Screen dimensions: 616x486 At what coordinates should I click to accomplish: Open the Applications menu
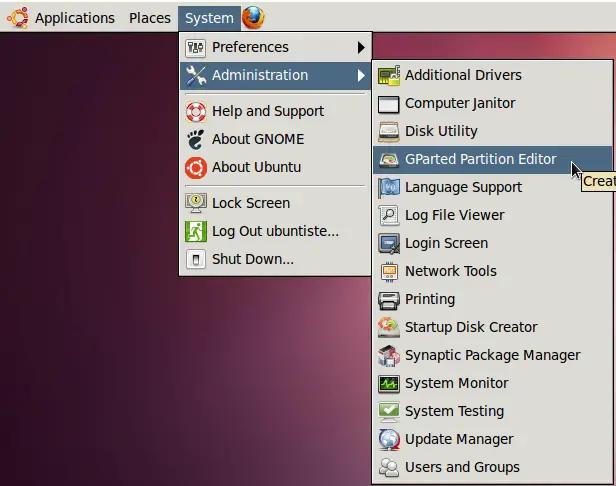pos(75,18)
